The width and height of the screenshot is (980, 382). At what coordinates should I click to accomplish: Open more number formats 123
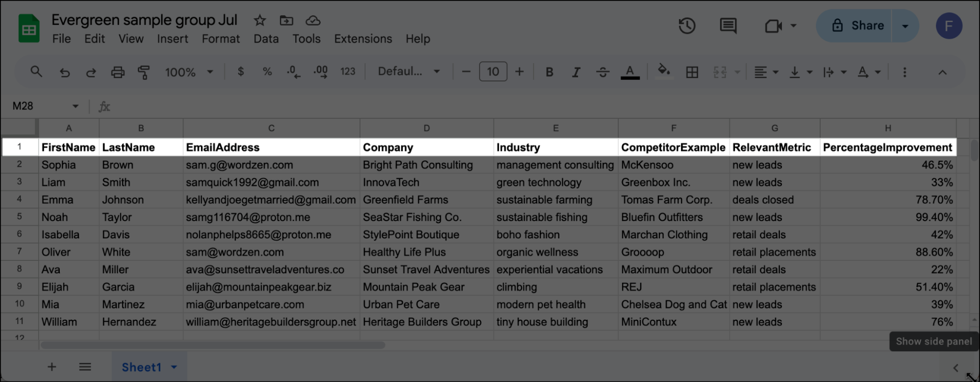point(348,72)
